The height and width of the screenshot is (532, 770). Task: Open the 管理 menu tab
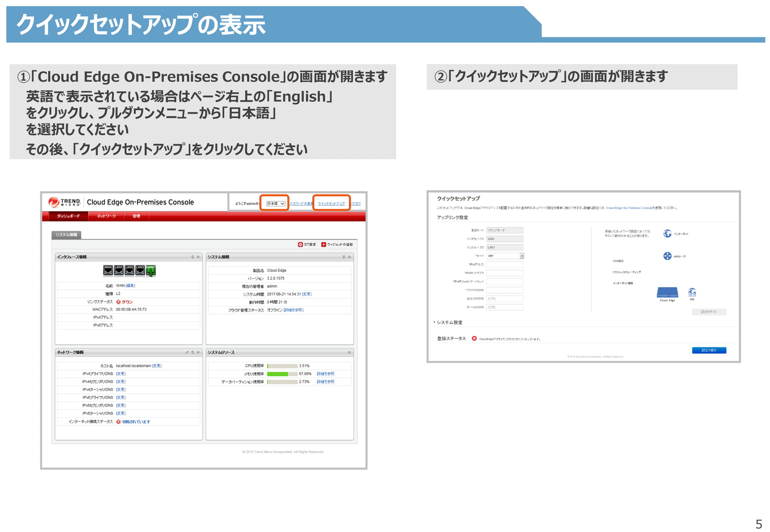click(136, 216)
